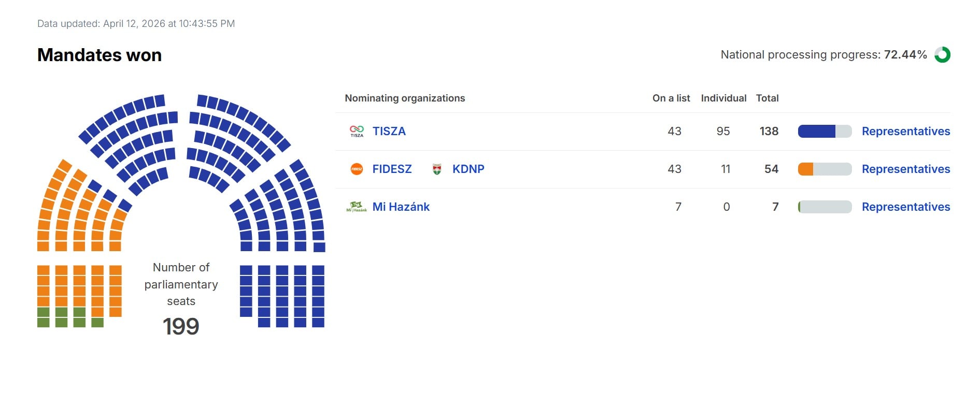Click the orange FIDESZ seat share bar
The height and width of the screenshot is (407, 980).
(x=824, y=169)
